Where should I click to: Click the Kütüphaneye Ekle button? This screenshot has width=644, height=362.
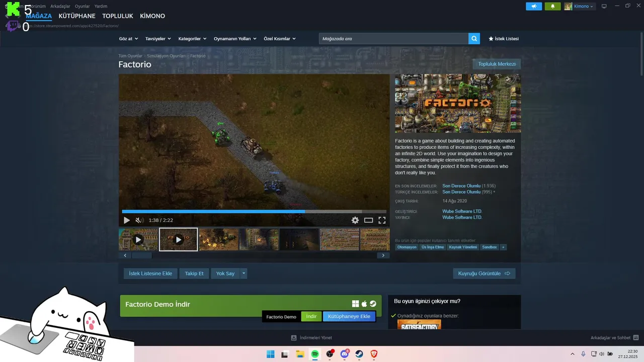tap(349, 316)
